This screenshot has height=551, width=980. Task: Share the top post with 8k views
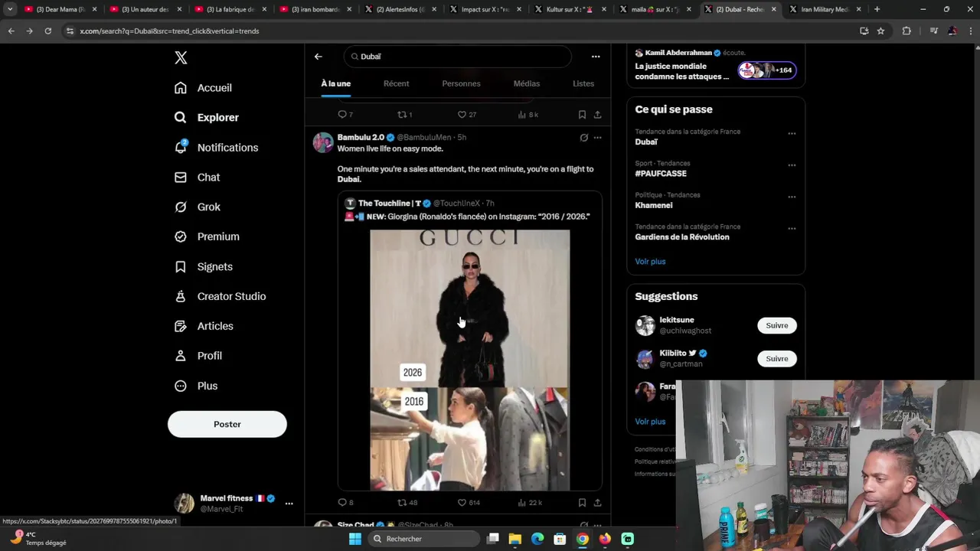pyautogui.click(x=597, y=115)
